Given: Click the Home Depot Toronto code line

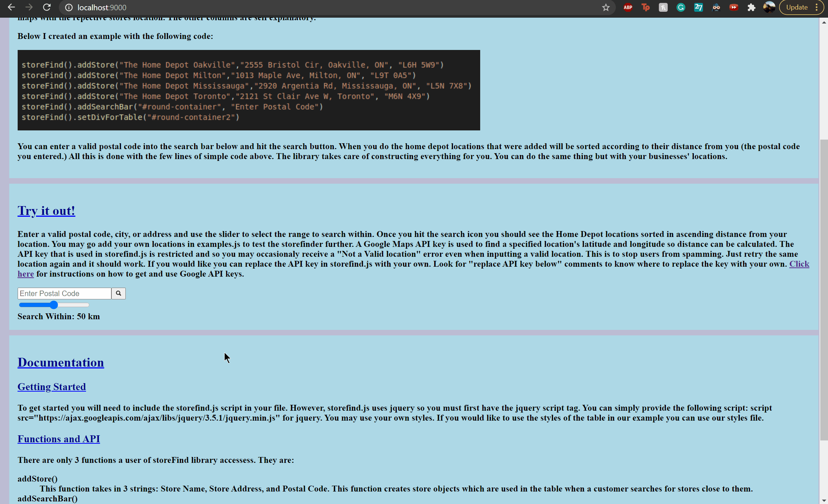Looking at the screenshot, I should pyautogui.click(x=226, y=97).
